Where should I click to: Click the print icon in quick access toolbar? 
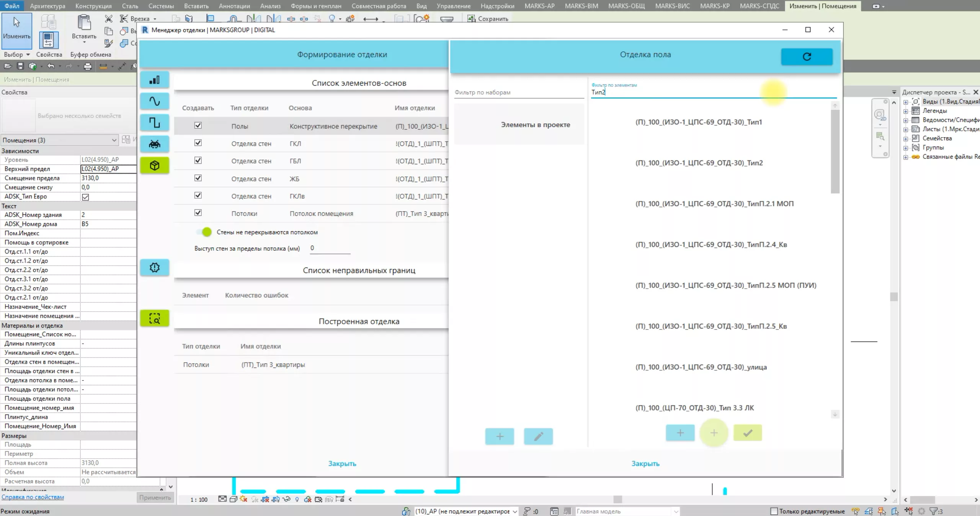[x=88, y=66]
